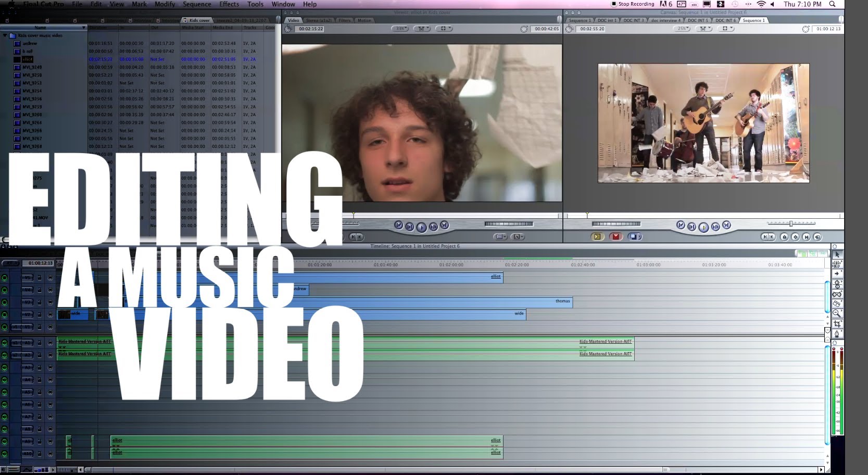Switch to the Filters tab in Viewer

(345, 20)
